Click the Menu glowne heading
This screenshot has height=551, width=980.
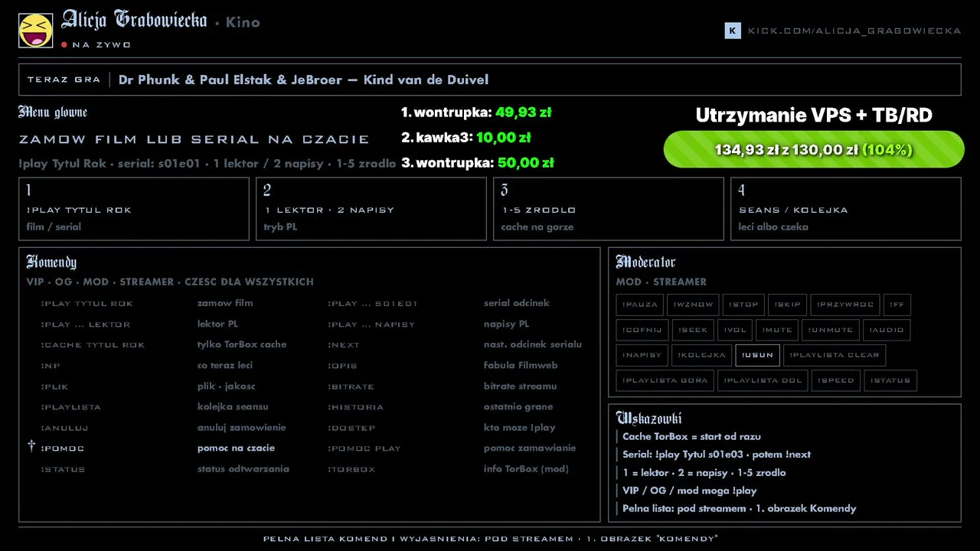point(53,112)
